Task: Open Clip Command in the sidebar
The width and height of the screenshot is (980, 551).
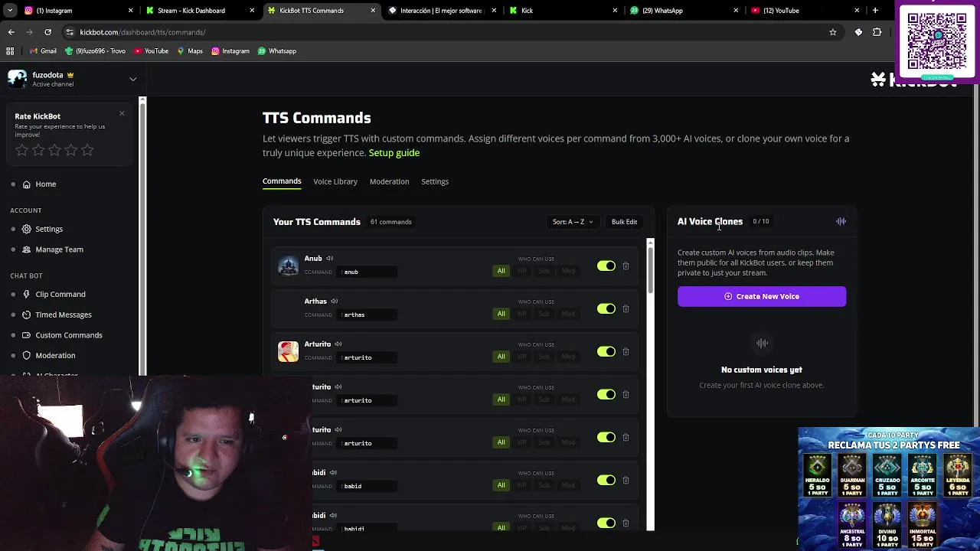Action: [x=60, y=294]
